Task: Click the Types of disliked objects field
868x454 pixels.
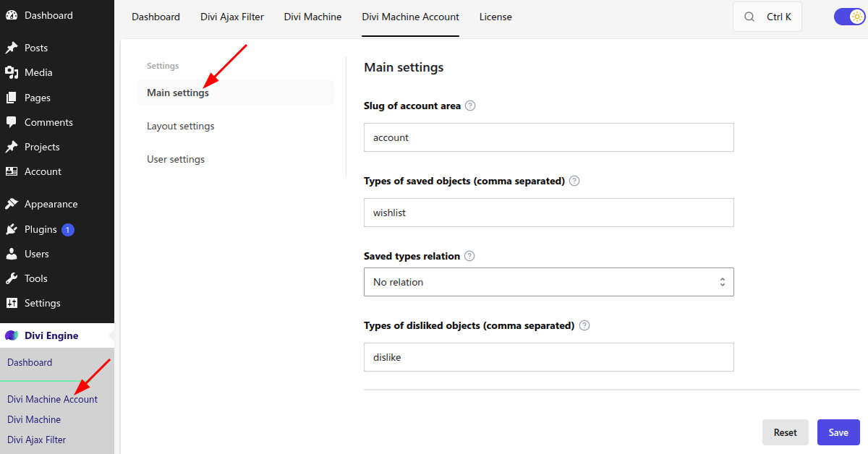Action: point(549,357)
